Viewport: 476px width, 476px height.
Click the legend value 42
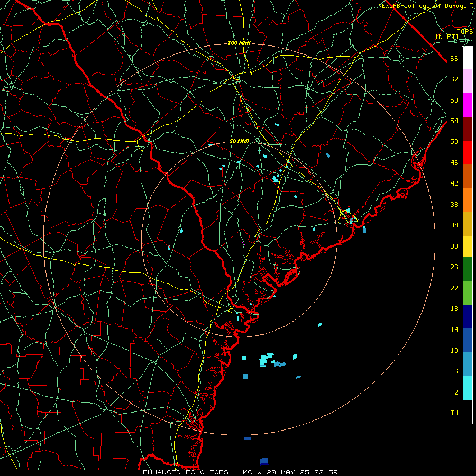454,184
